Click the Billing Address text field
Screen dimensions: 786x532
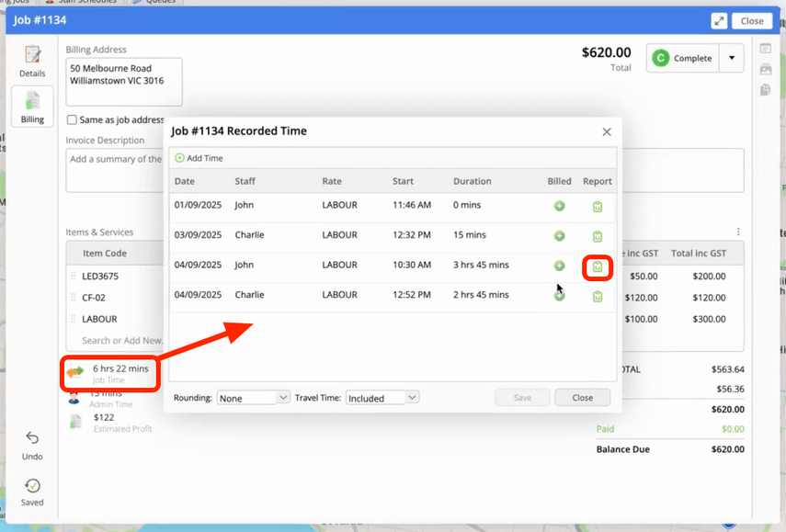(x=124, y=82)
